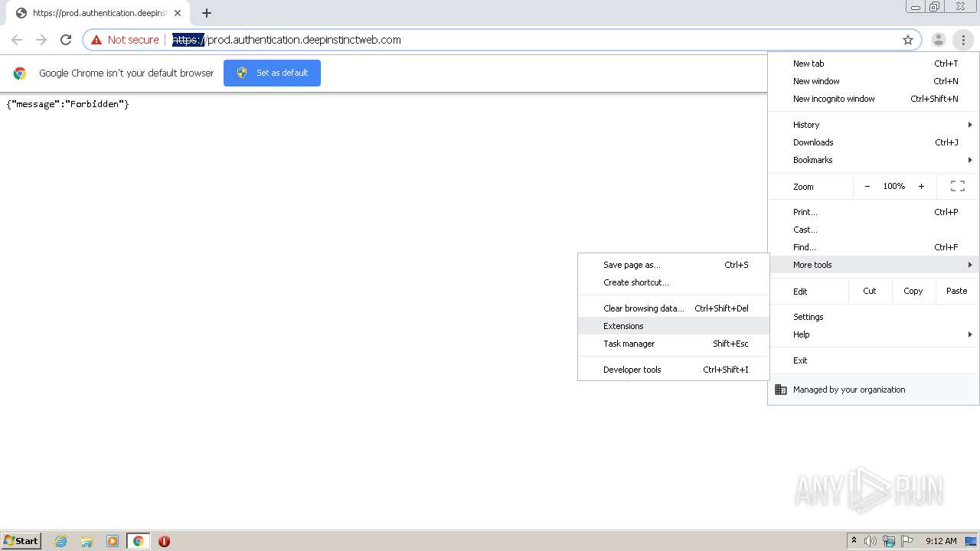The image size is (980, 551).
Task: Toggle fullscreen mode icon in Zoom row
Action: coord(957,186)
